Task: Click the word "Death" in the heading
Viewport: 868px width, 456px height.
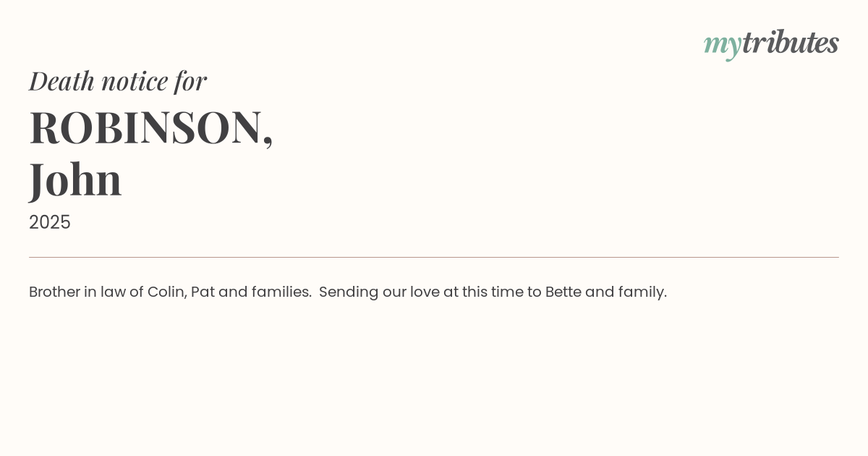Action: [61, 81]
